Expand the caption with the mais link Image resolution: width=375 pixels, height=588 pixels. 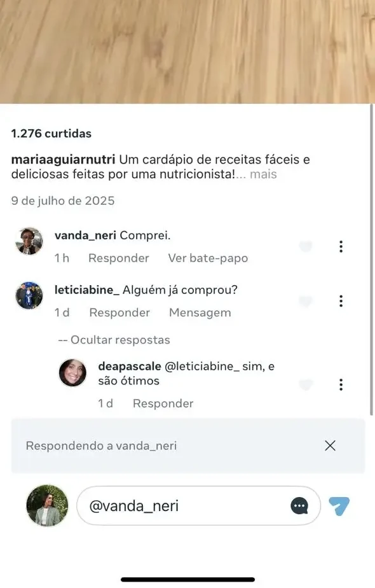(262, 174)
